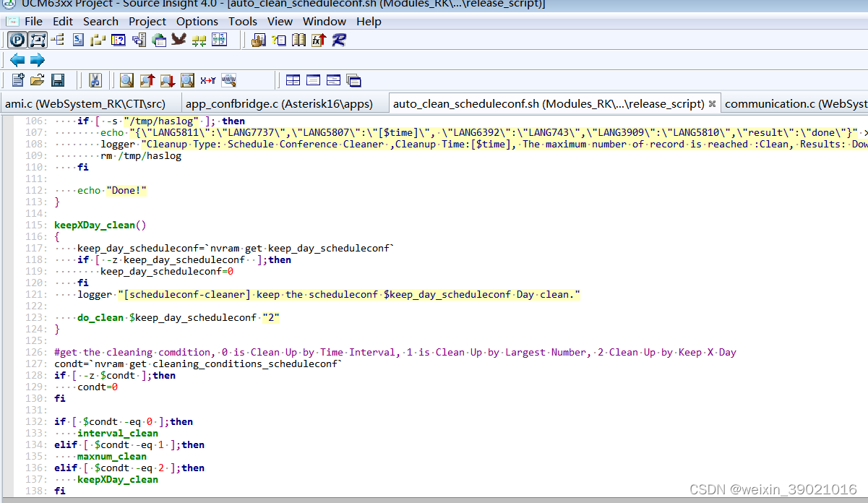Screen dimensions: 868x503
Task: Navigate back with the blue left arrow
Action: [x=17, y=60]
